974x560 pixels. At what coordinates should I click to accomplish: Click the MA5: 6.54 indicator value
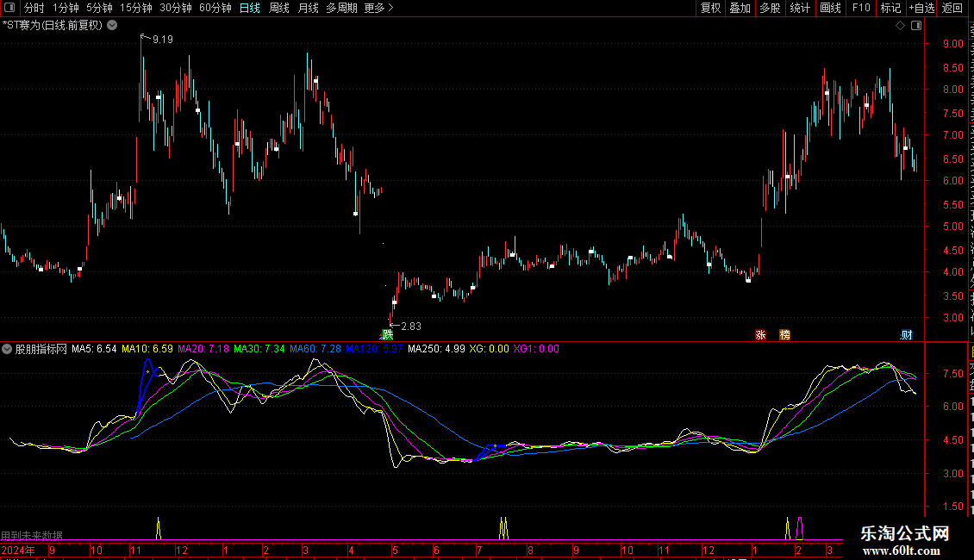(94, 349)
